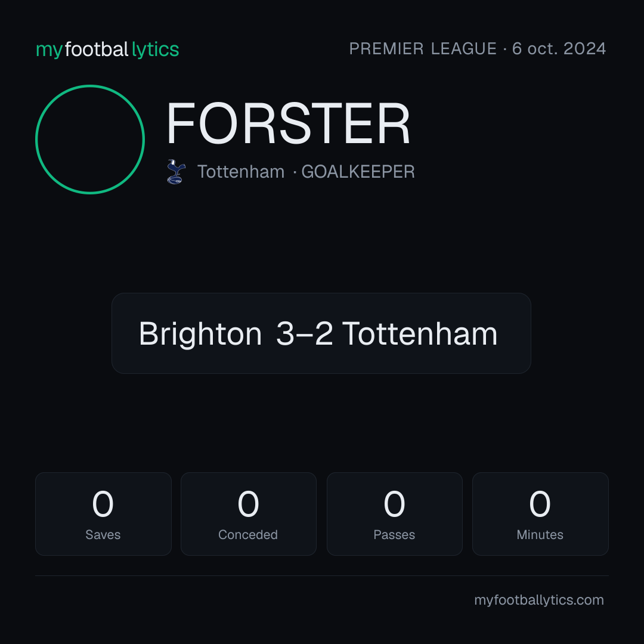Image resolution: width=644 pixels, height=644 pixels.
Task: Click the zero value above Passes
Action: 394,503
